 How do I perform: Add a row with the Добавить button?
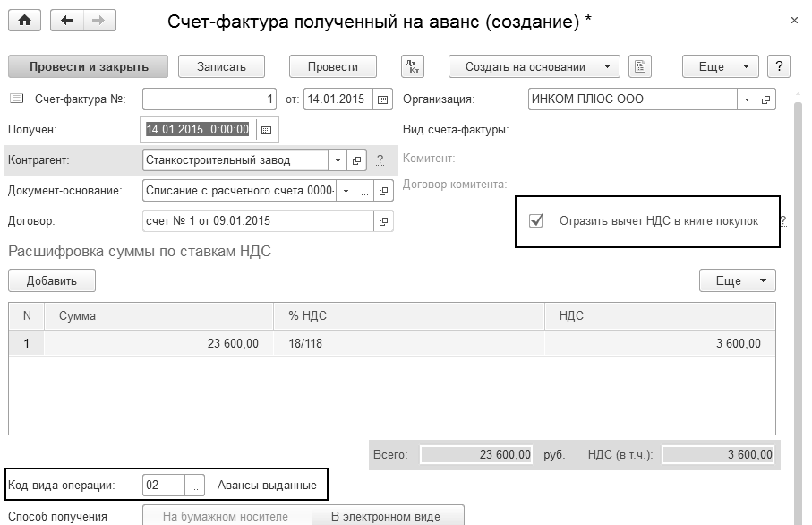click(x=52, y=280)
